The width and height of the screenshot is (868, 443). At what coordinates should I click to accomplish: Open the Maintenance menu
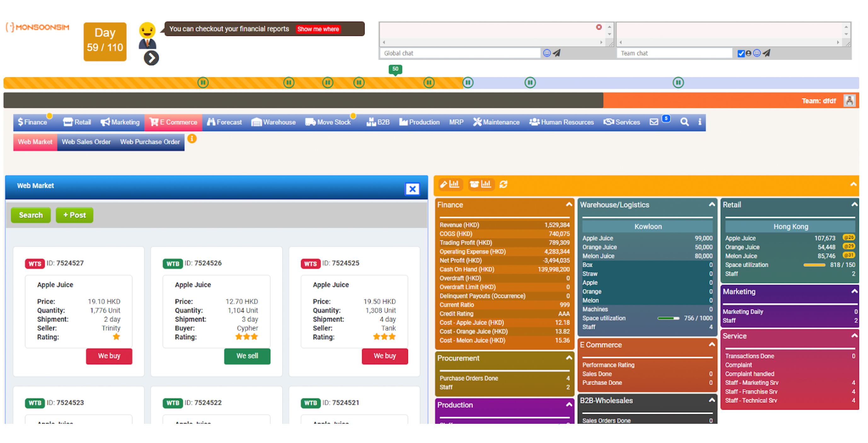496,122
